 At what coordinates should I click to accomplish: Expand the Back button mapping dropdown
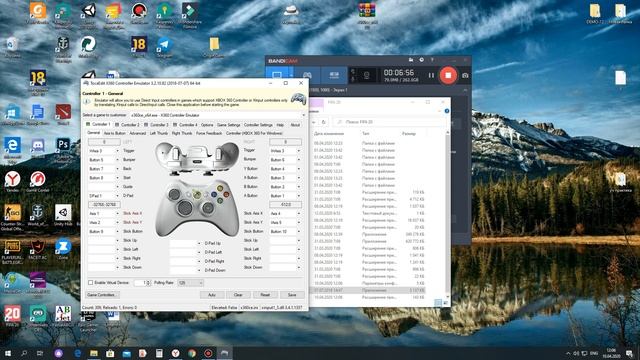pos(118,169)
